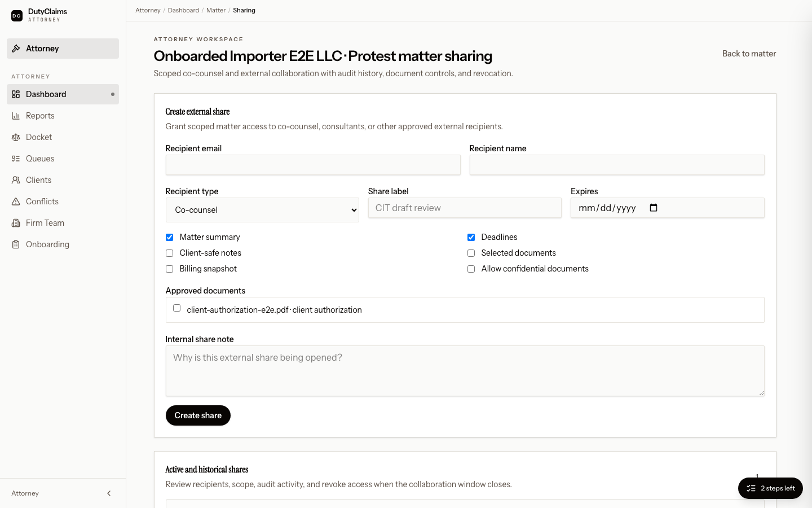The image size is (812, 508).
Task: Click the Expires date field
Action: (x=668, y=208)
